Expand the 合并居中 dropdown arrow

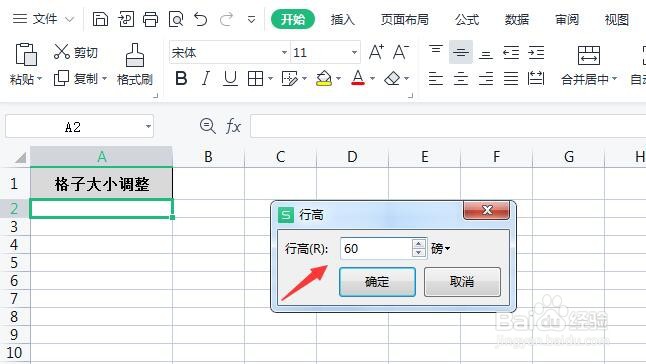pyautogui.click(x=614, y=78)
